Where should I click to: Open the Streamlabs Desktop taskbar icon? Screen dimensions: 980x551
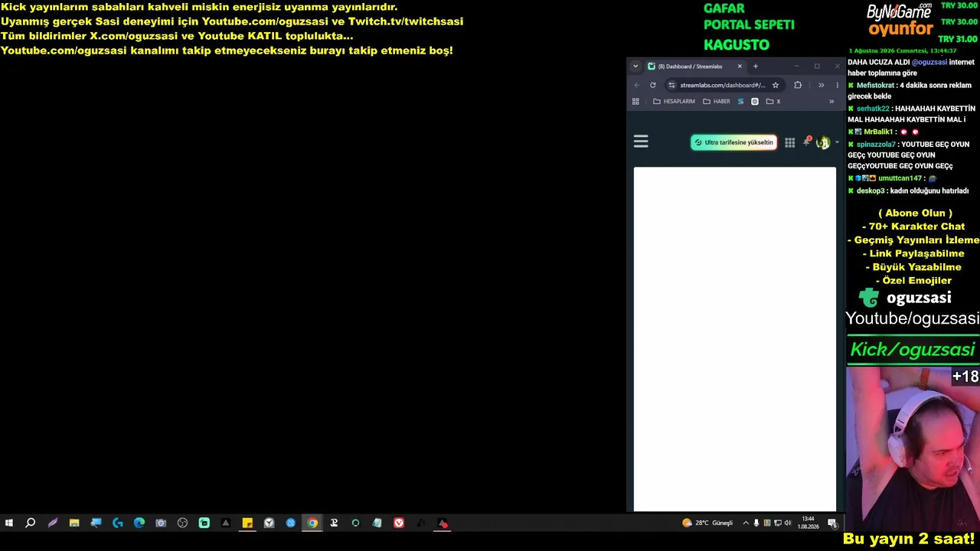[204, 523]
